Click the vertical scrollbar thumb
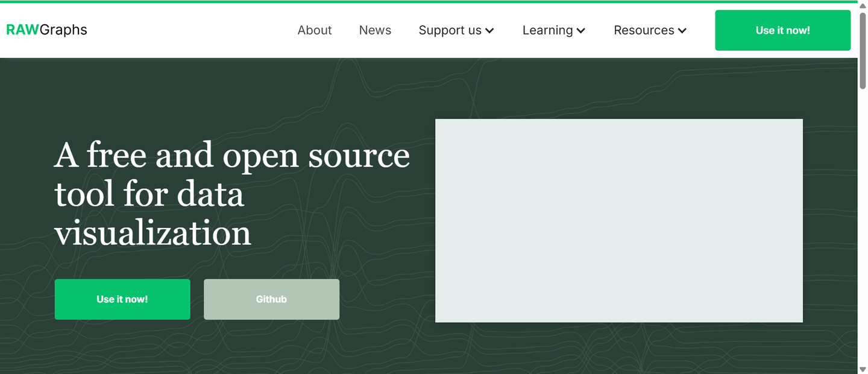This screenshot has height=374, width=868. 863,51
